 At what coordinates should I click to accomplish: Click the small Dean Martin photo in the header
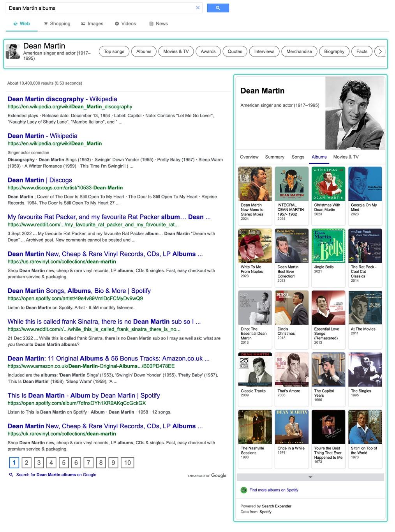[x=13, y=51]
